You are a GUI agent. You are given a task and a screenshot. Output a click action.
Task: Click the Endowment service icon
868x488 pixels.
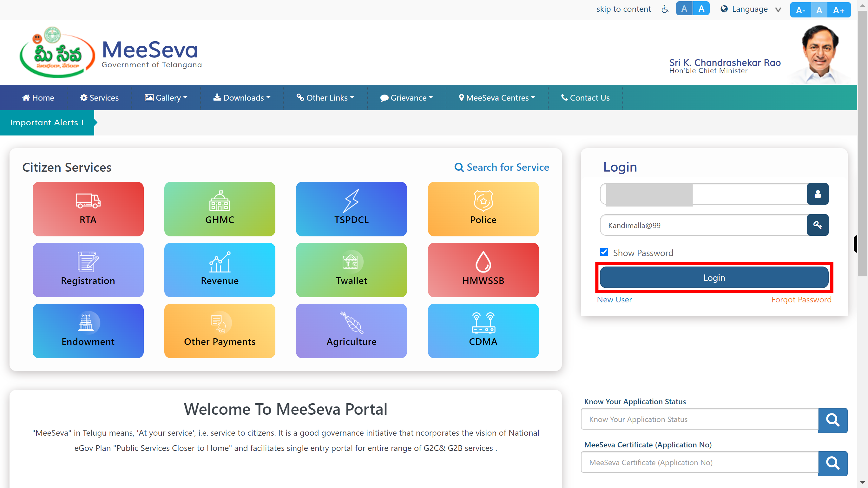[x=88, y=331]
